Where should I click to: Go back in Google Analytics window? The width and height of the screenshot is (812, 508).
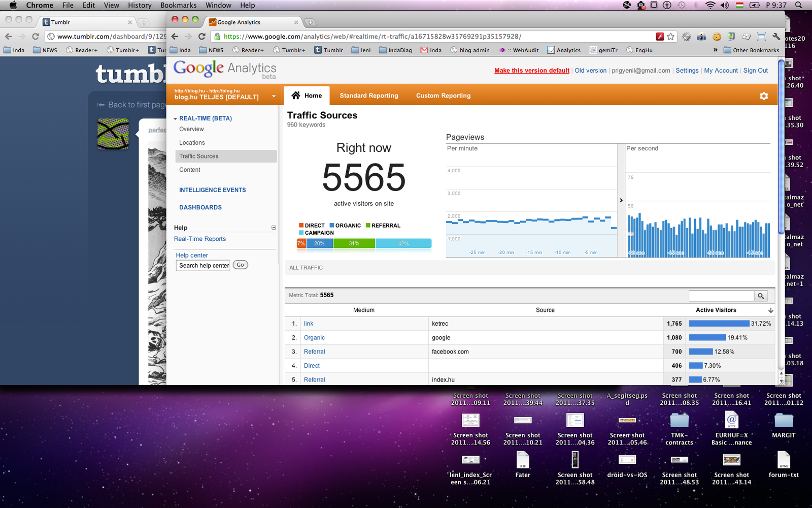(175, 37)
